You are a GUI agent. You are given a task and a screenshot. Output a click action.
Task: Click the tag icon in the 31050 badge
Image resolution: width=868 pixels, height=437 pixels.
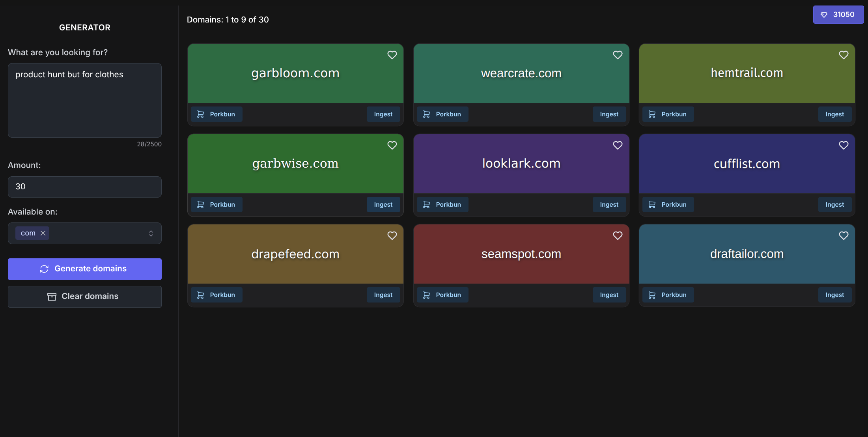(x=824, y=15)
